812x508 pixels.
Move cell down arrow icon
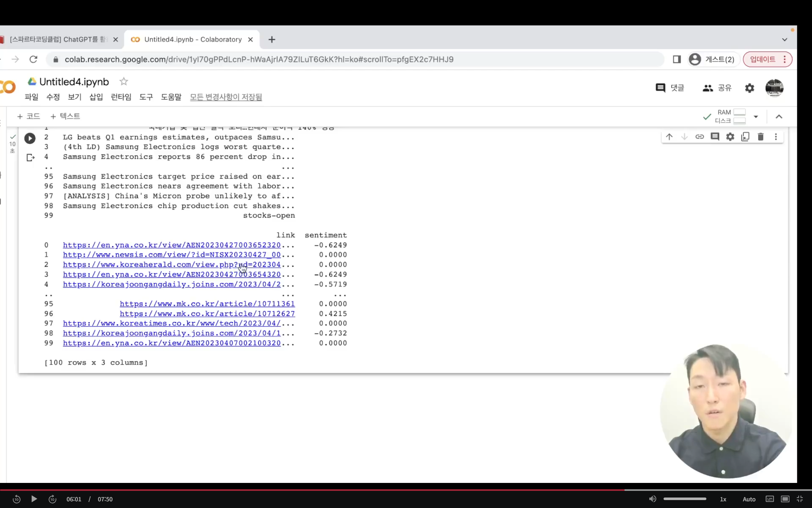684,137
